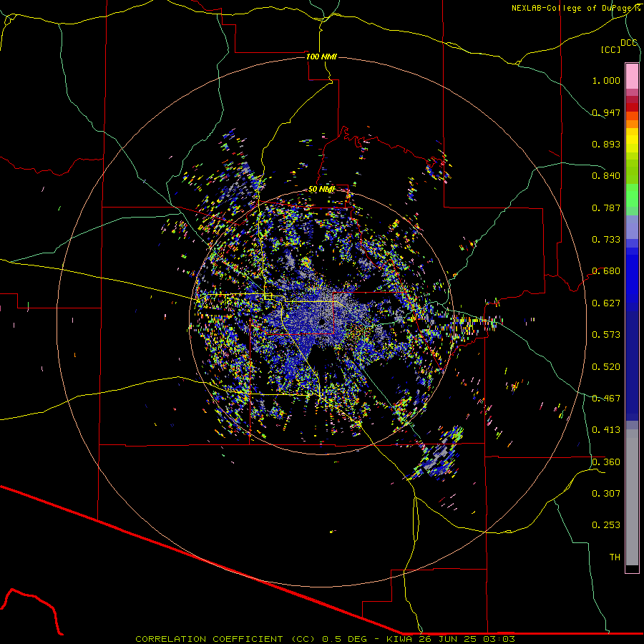Click the 0.893 legend value

pyautogui.click(x=606, y=144)
